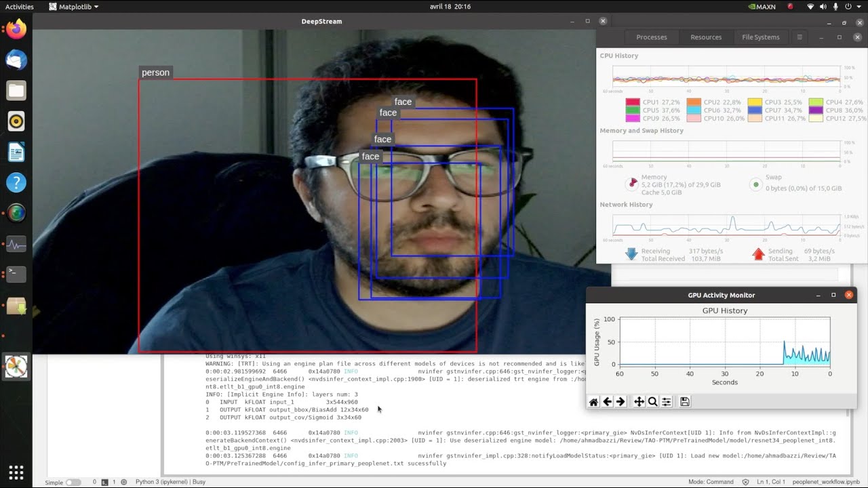The image size is (868, 488).
Task: Click the clock reading avril 18 20:16
Action: (x=450, y=7)
